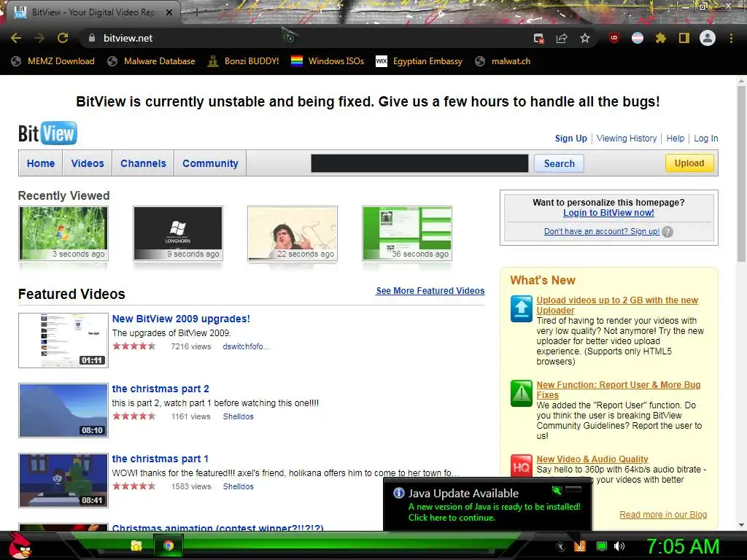Screen dimensions: 747x560
Task: Open Egyptian Embassy bookmark
Action: click(x=419, y=61)
